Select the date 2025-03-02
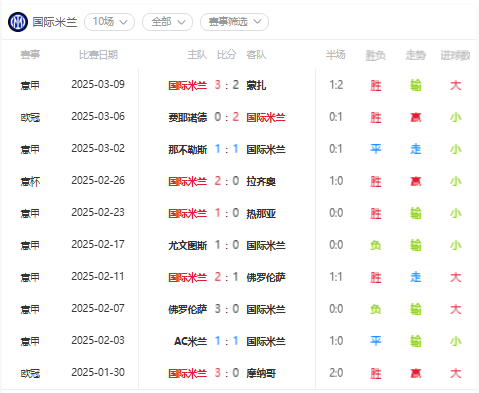This screenshot has height=393, width=479. click(98, 148)
